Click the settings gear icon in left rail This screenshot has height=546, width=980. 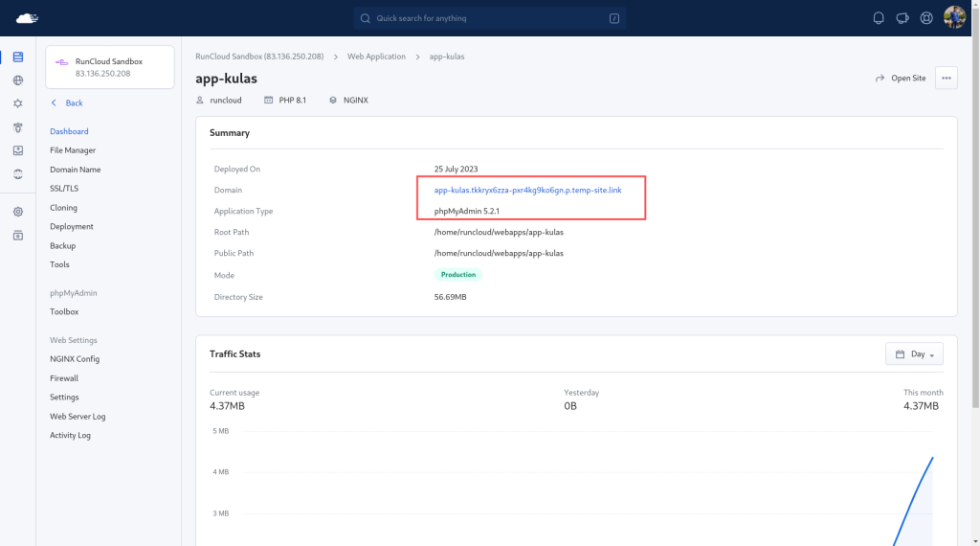coord(18,212)
